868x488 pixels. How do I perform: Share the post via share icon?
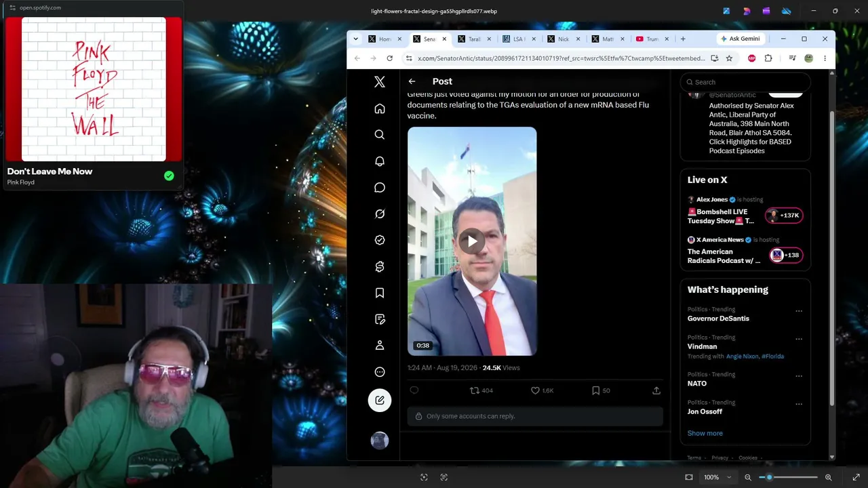tap(656, 390)
